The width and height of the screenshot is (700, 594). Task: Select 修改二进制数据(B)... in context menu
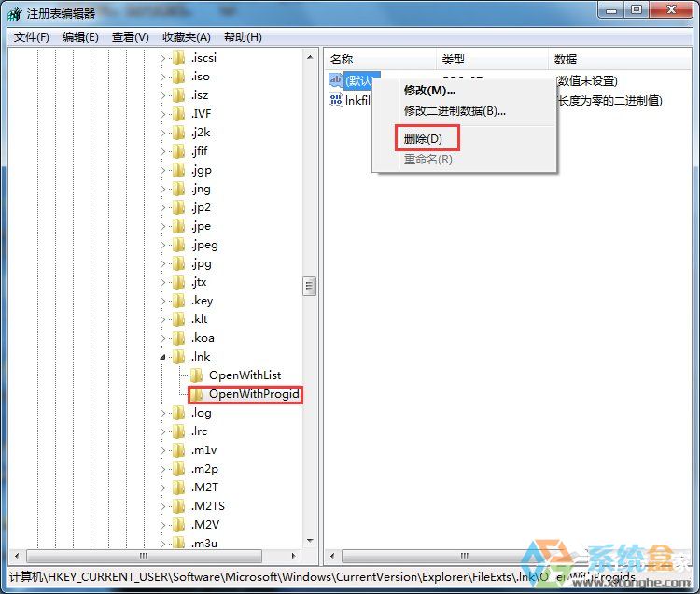point(454,110)
